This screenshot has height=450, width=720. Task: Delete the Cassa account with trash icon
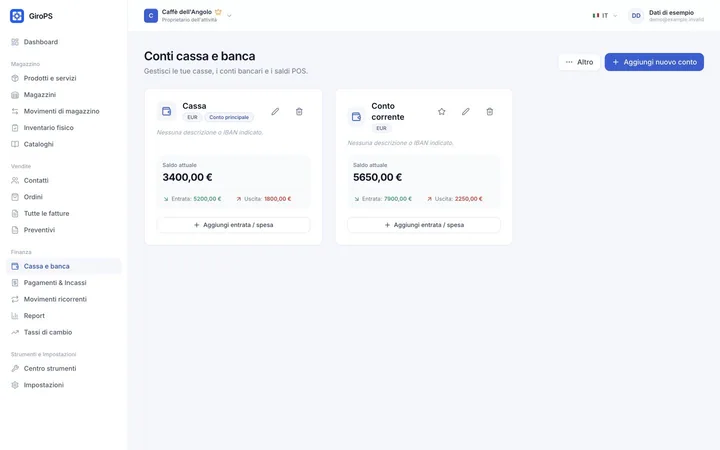tap(299, 112)
